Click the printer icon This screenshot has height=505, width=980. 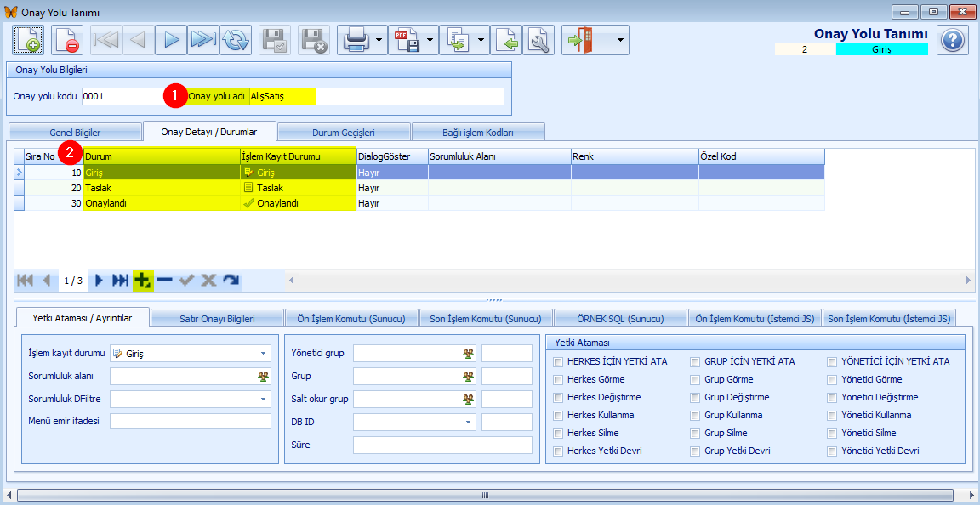(x=355, y=40)
